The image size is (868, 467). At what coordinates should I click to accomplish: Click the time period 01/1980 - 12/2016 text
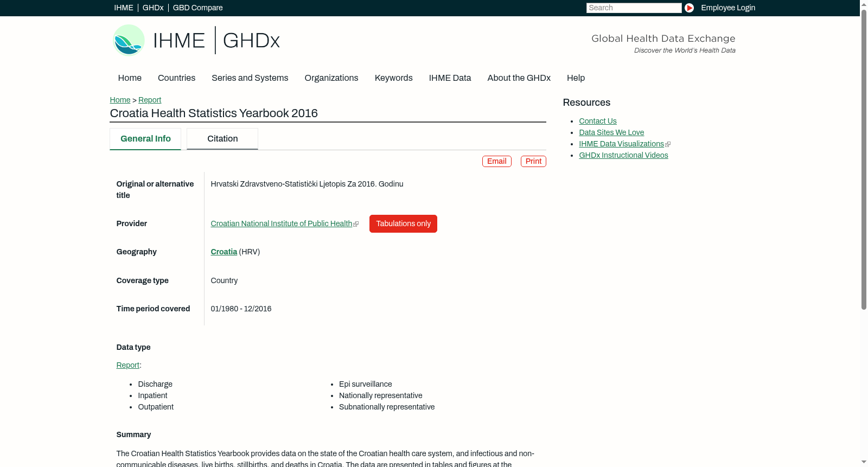click(x=241, y=309)
